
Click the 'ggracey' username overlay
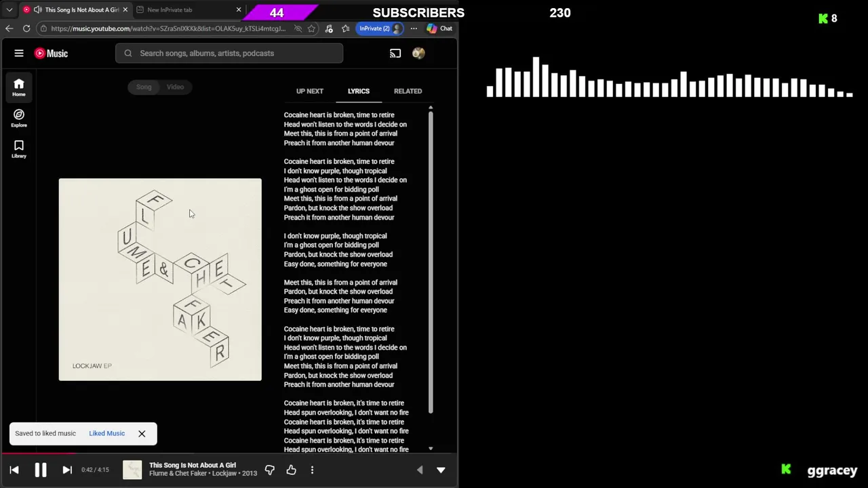click(832, 470)
